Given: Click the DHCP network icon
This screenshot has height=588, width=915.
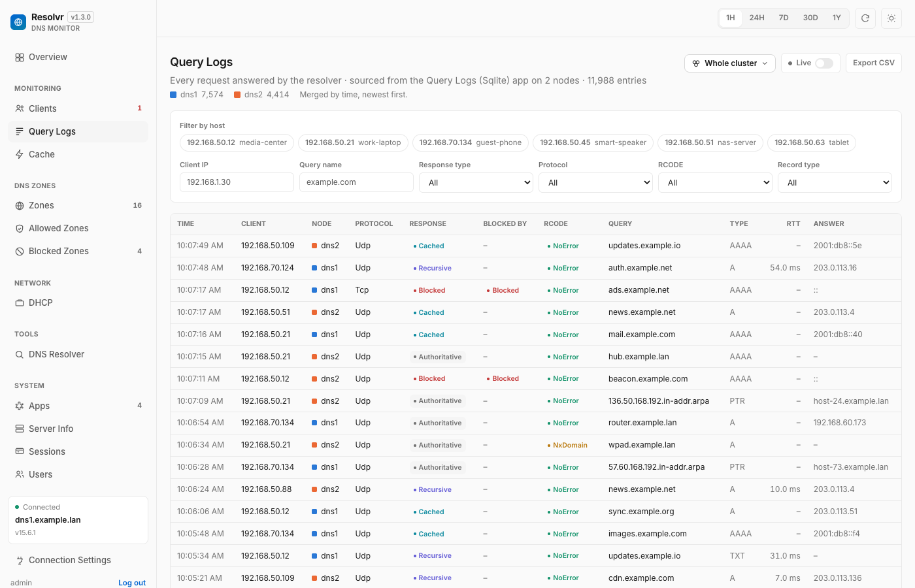Looking at the screenshot, I should click(20, 302).
